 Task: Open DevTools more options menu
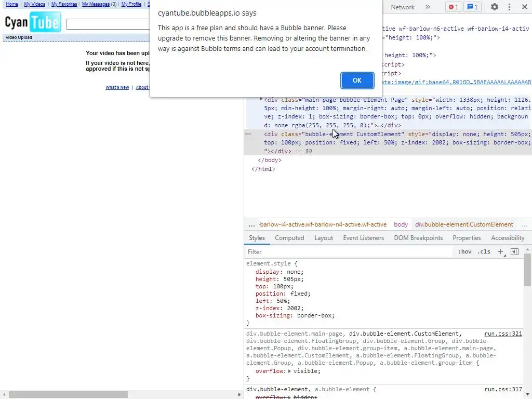[x=509, y=7]
